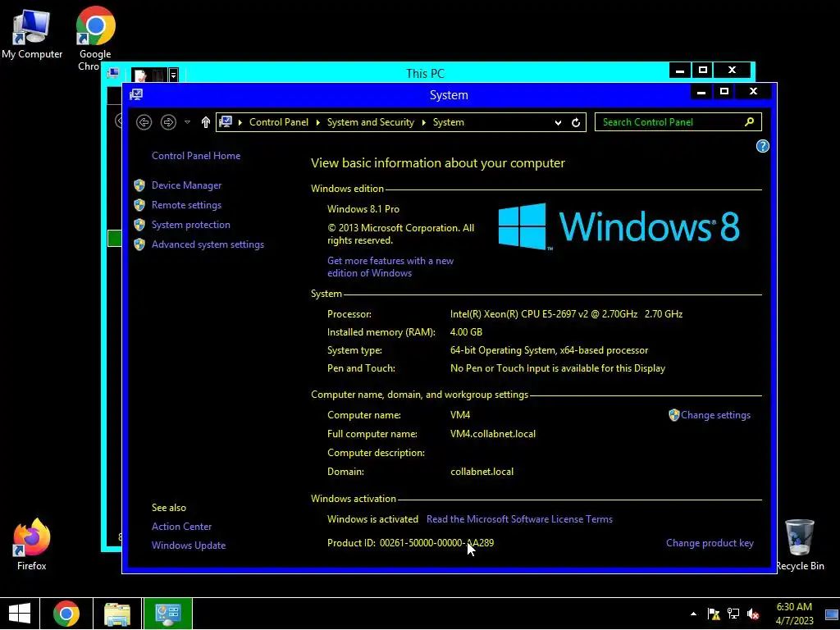Read the Microsoft Software License Terms

(519, 518)
